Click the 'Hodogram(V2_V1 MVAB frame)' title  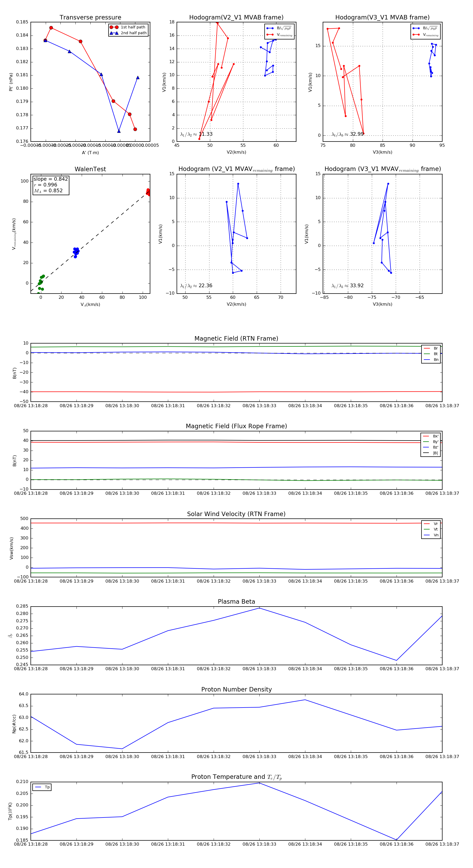(x=236, y=18)
